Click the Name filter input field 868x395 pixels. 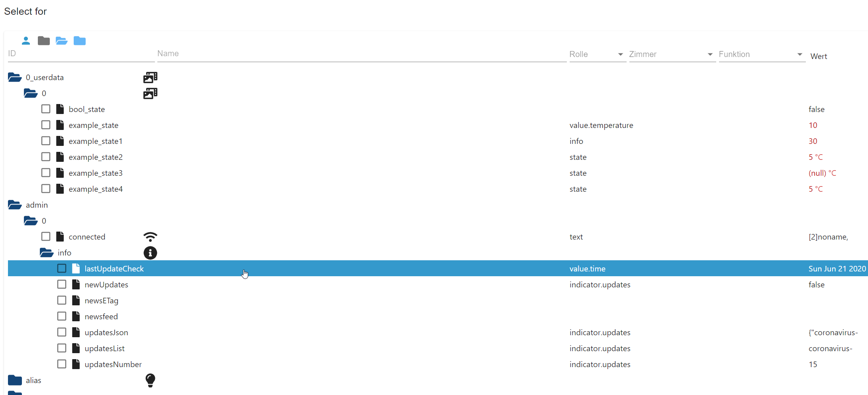tap(362, 54)
